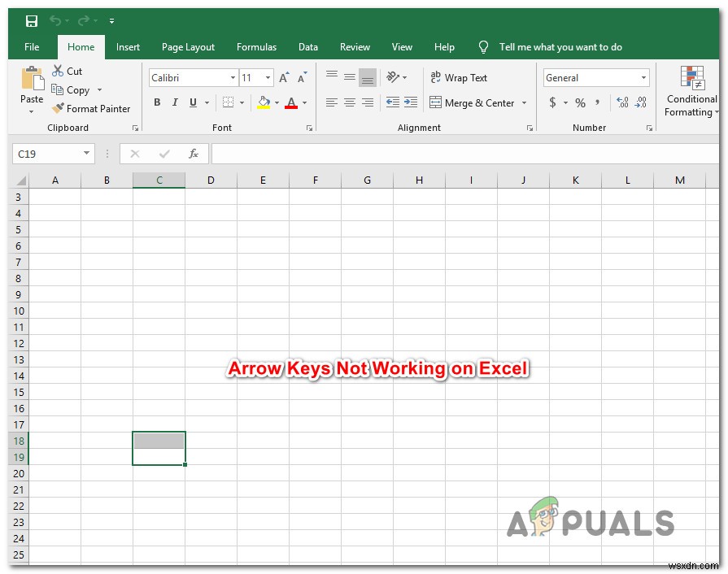Center text horizontally
The width and height of the screenshot is (728, 574).
tap(350, 102)
